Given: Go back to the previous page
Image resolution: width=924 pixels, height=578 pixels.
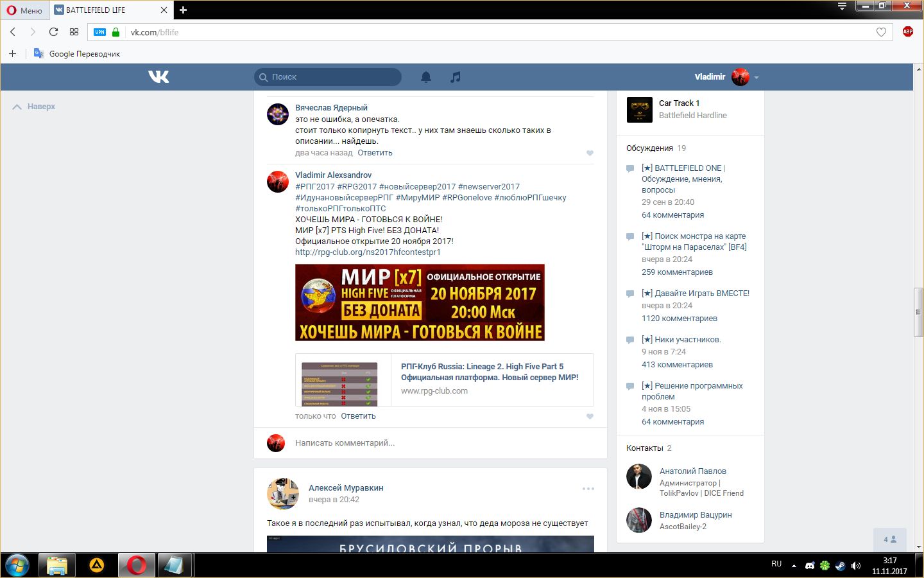Looking at the screenshot, I should 13,32.
